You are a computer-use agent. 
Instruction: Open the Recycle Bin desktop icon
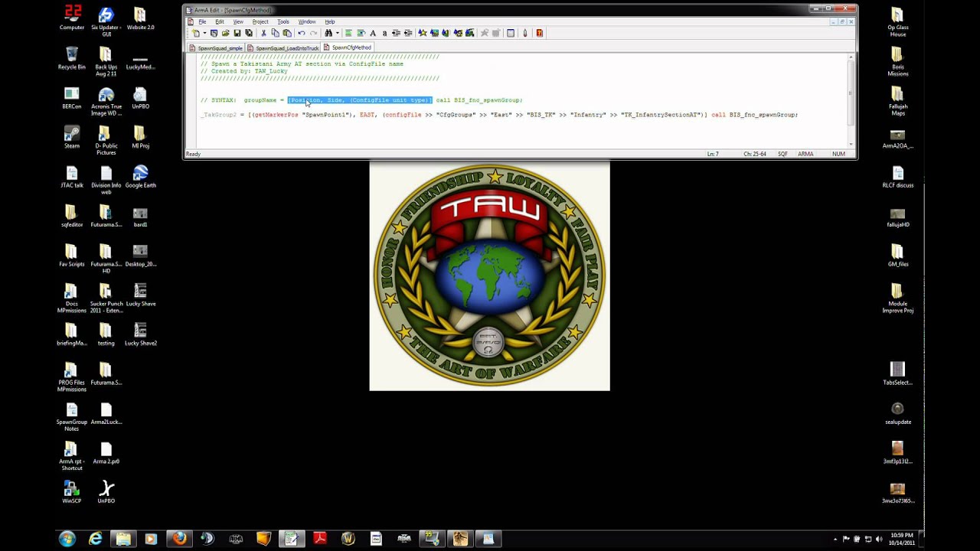(x=72, y=59)
